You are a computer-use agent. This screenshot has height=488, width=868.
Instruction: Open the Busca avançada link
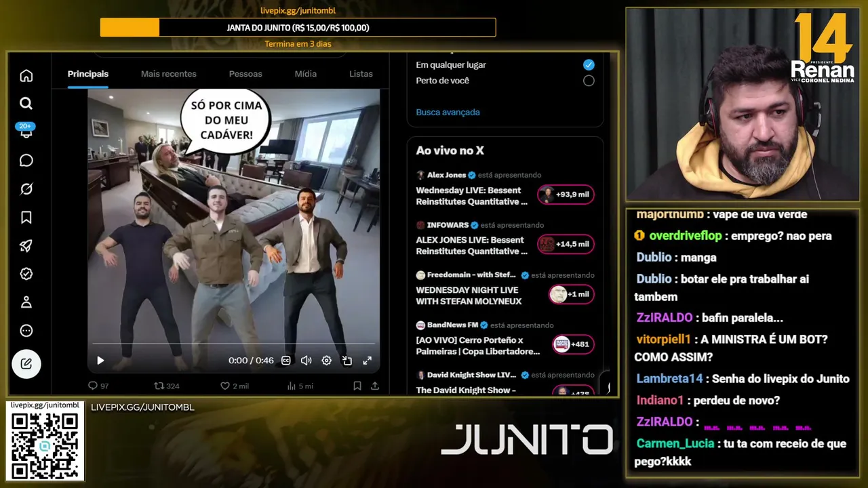[448, 113]
